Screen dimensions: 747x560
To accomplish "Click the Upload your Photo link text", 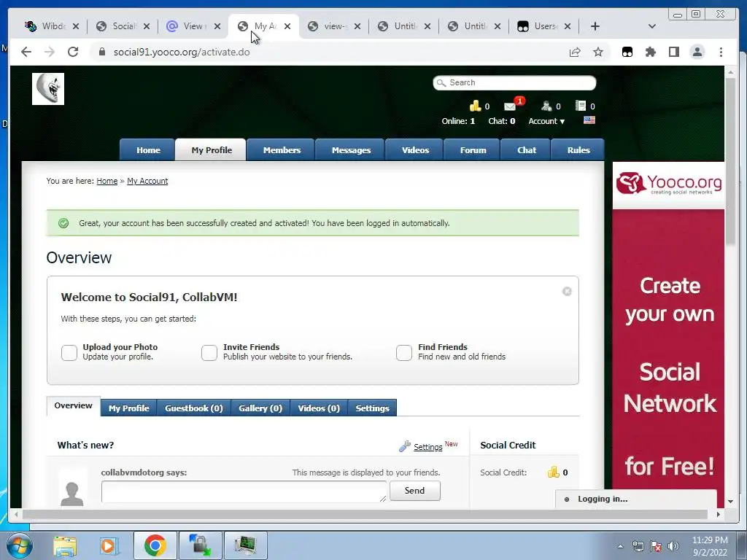I will (120, 347).
